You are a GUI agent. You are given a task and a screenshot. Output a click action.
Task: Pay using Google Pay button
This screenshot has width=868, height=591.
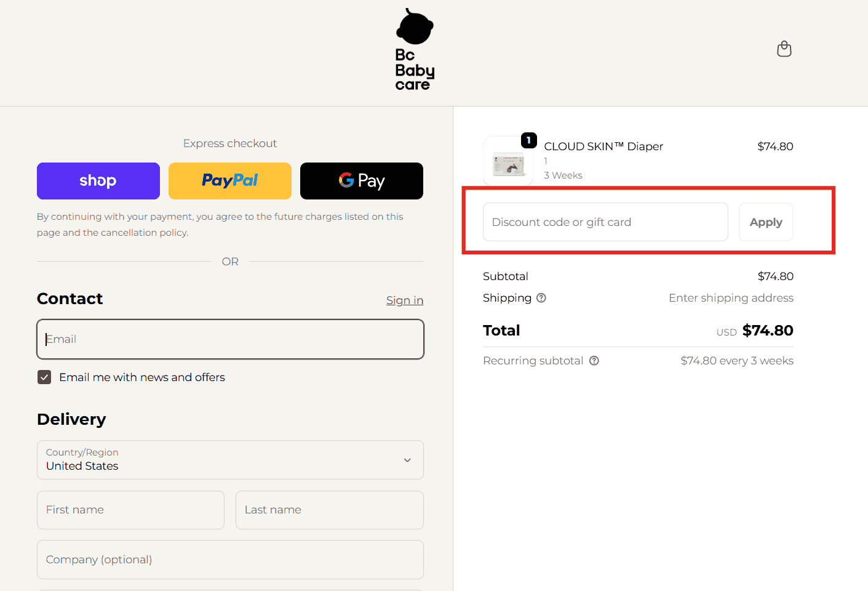click(362, 181)
